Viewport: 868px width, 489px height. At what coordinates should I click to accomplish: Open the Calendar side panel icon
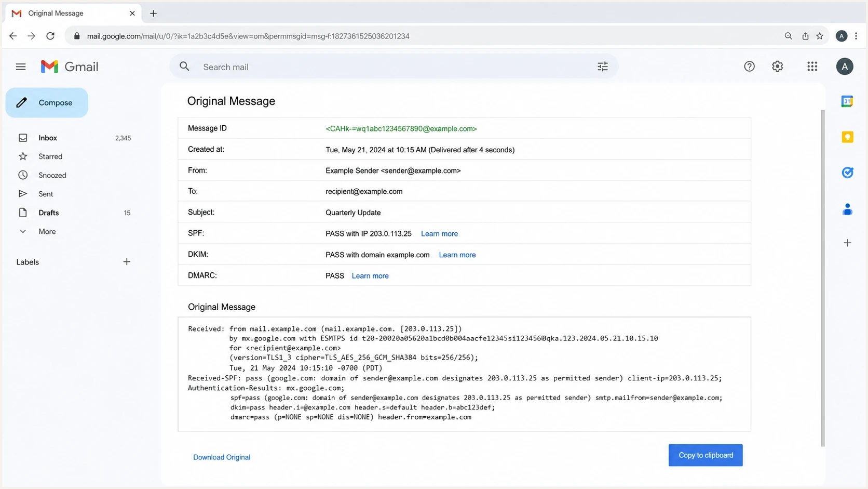tap(847, 101)
